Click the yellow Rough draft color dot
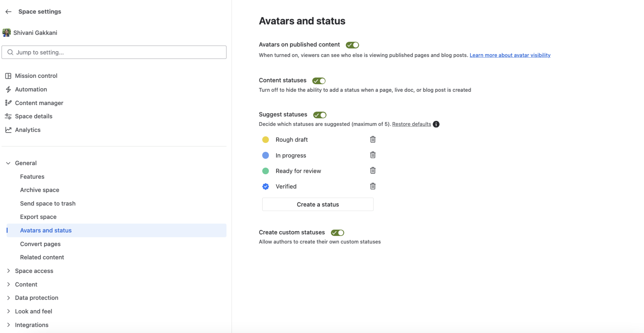Screen dimensions: 644x333 pos(265,140)
